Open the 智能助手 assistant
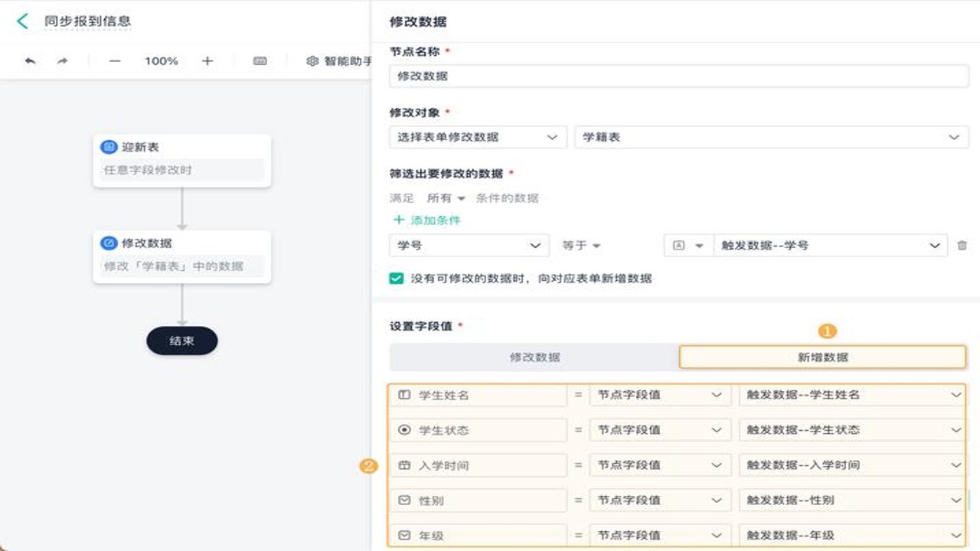This screenshot has height=551, width=980. tap(339, 61)
